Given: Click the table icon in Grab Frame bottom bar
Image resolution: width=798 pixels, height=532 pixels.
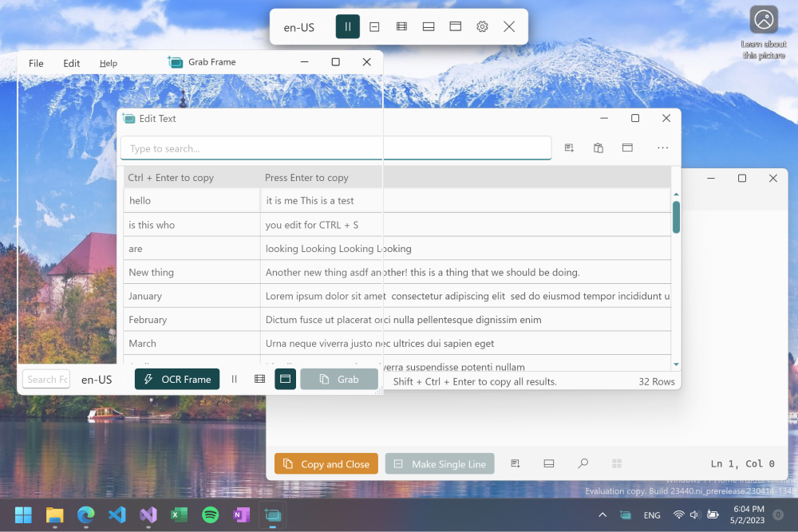Looking at the screenshot, I should (259, 379).
